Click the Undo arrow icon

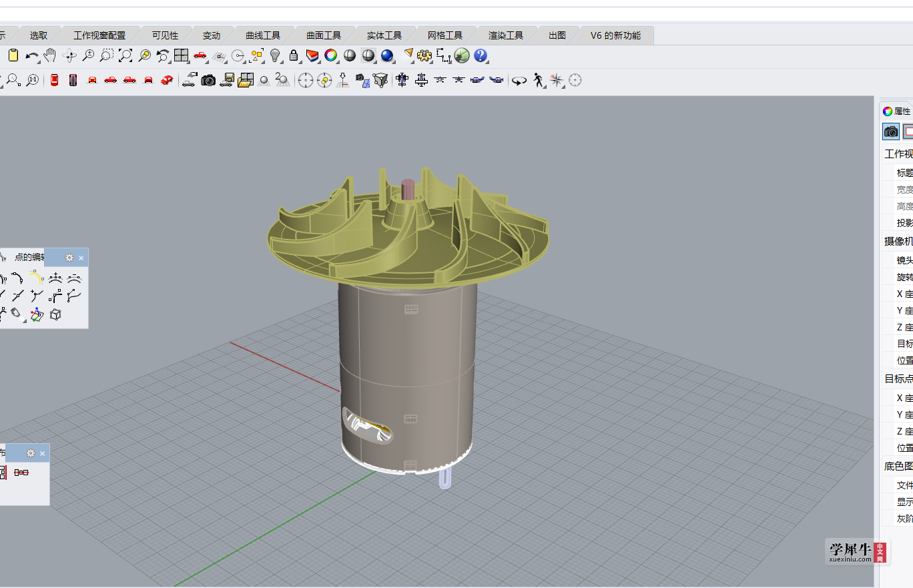[31, 55]
